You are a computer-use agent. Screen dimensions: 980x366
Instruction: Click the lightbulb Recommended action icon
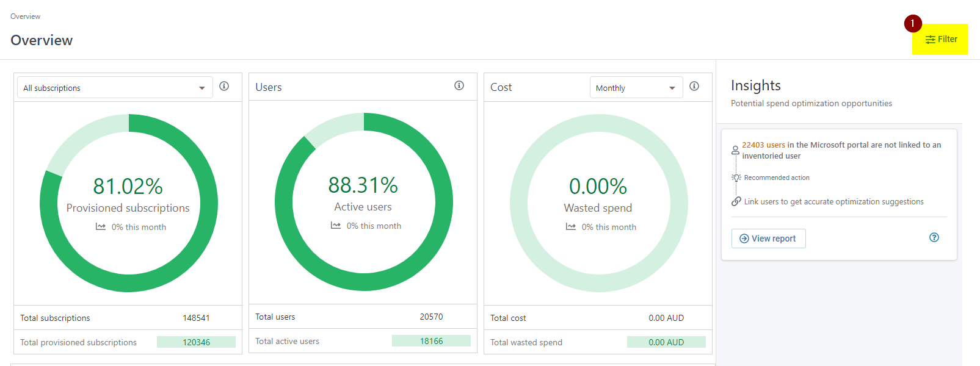(x=736, y=178)
